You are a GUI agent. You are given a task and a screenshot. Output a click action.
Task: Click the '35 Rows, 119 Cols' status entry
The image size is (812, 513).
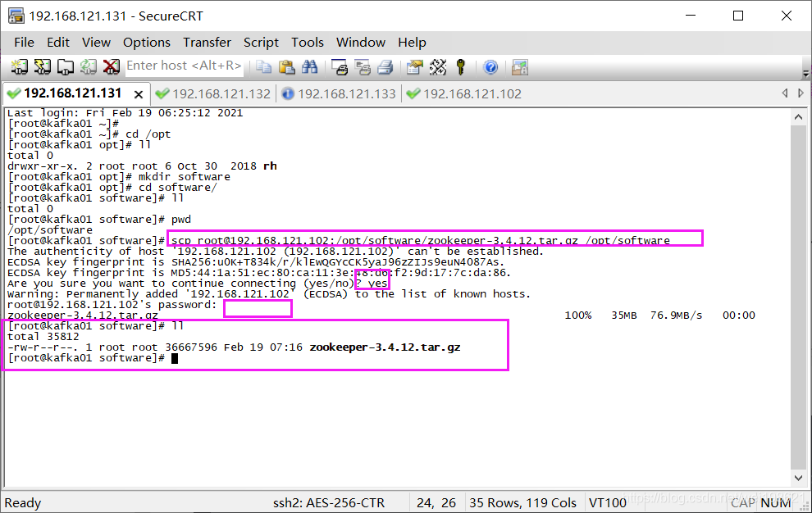(522, 502)
